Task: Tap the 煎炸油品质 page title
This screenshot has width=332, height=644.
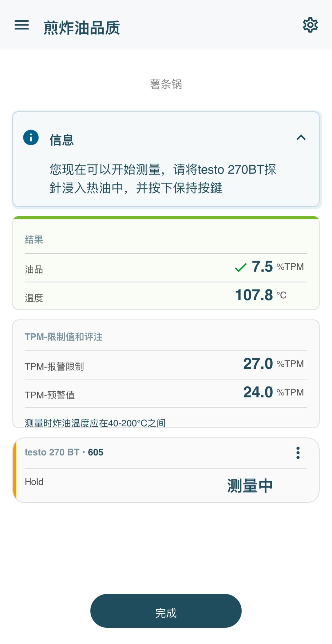Action: [82, 28]
